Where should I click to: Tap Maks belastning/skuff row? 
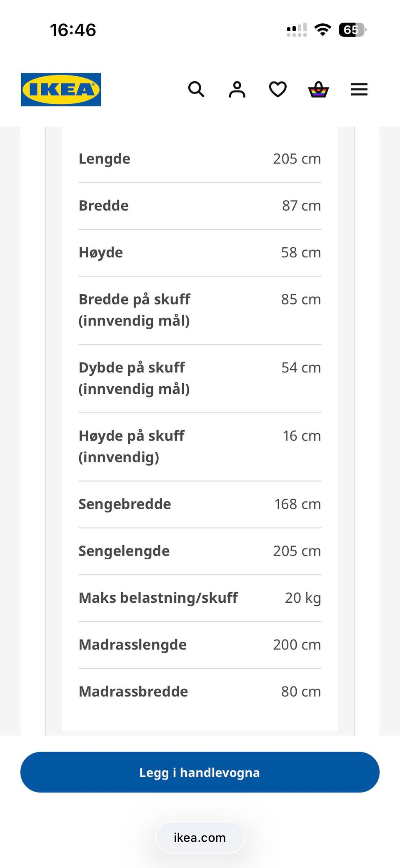point(200,598)
